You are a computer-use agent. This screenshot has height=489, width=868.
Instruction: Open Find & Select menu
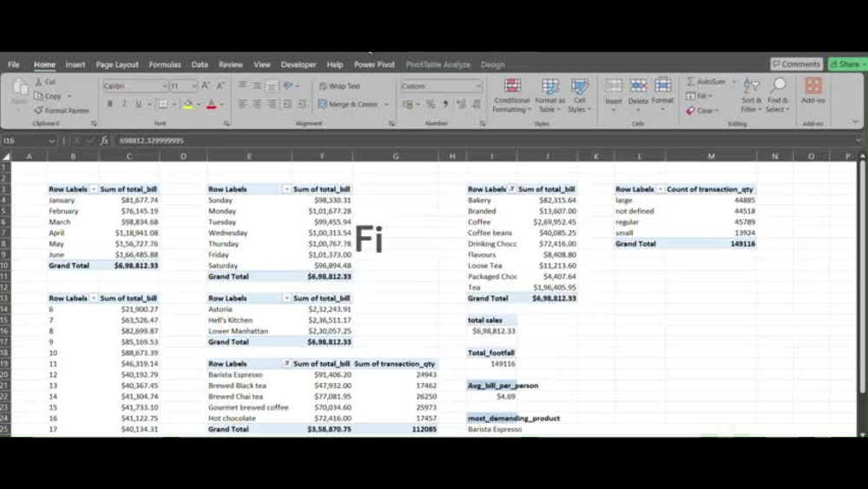tap(778, 96)
